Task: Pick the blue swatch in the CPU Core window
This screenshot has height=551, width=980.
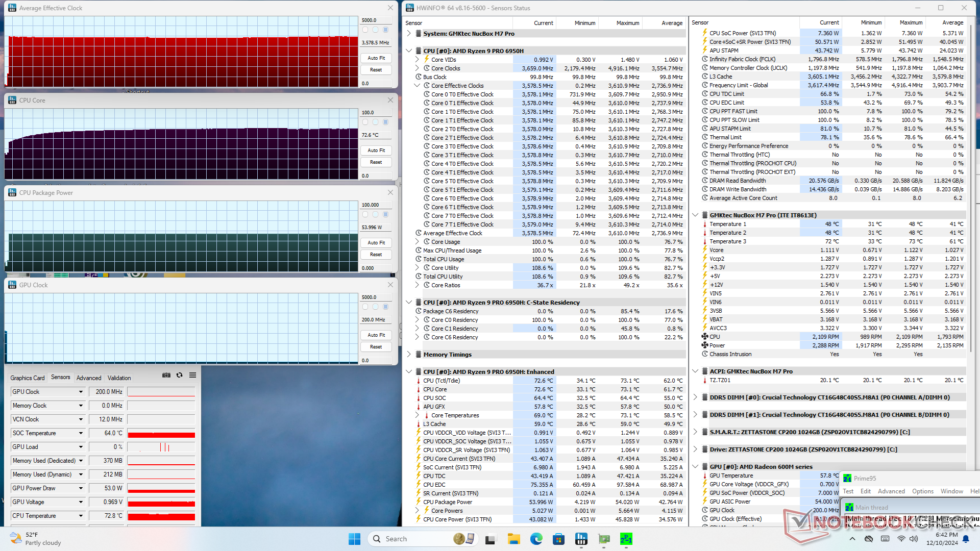Action: tap(385, 122)
